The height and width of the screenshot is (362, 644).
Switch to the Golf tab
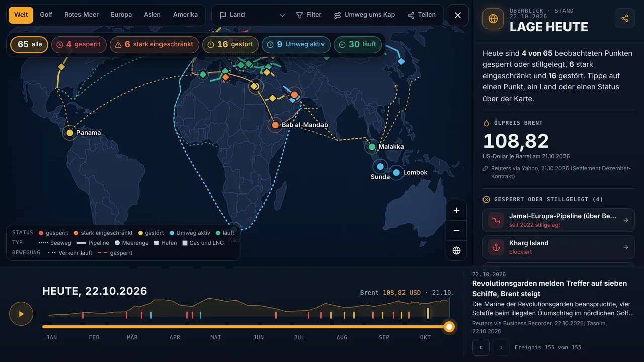[x=46, y=15]
